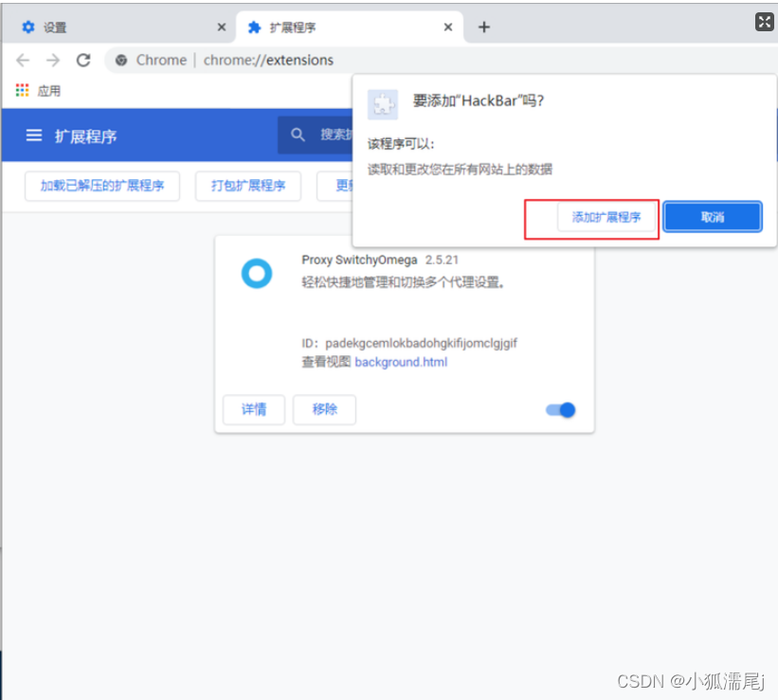778x700 pixels.
Task: Click 打包扩展程序 button
Action: [x=248, y=186]
